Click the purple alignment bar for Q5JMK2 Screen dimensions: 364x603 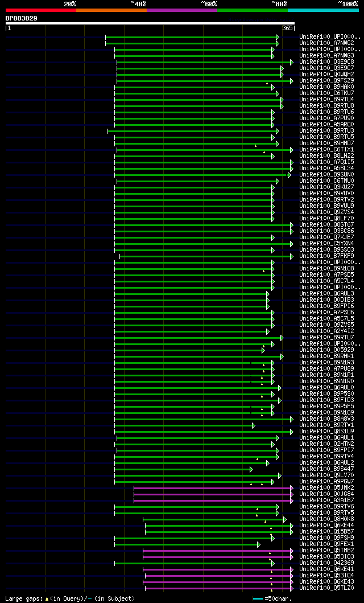click(213, 489)
